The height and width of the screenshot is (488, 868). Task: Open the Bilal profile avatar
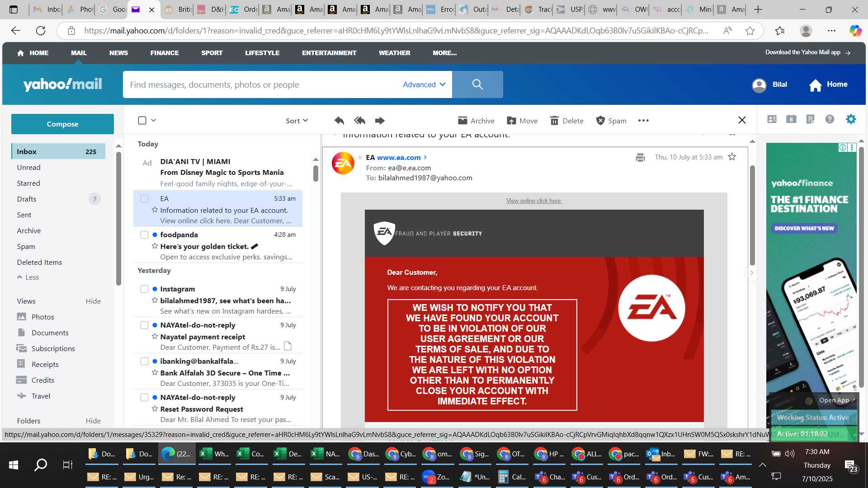759,85
